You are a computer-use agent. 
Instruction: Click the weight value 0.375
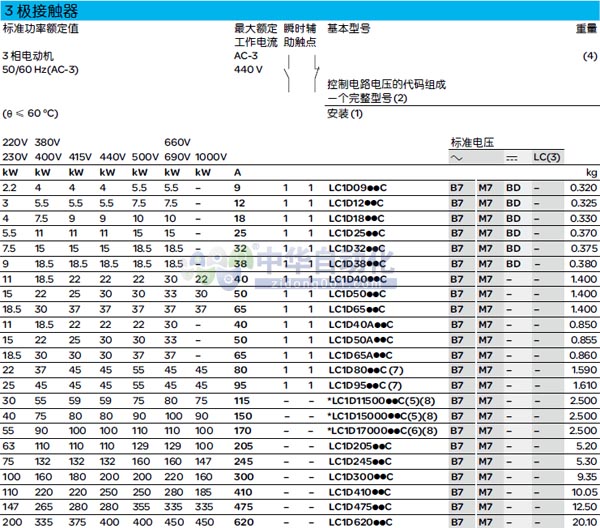coord(584,248)
